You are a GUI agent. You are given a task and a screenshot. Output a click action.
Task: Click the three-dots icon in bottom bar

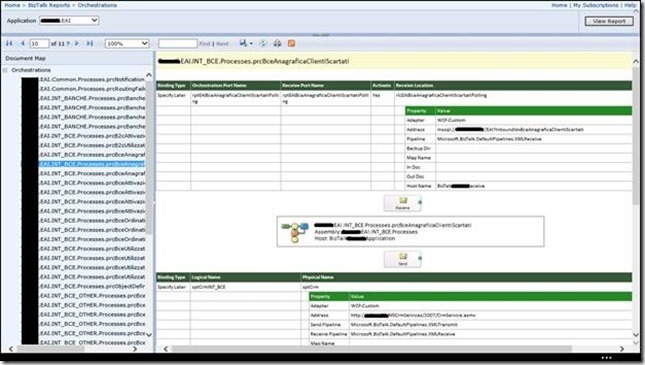(606, 358)
